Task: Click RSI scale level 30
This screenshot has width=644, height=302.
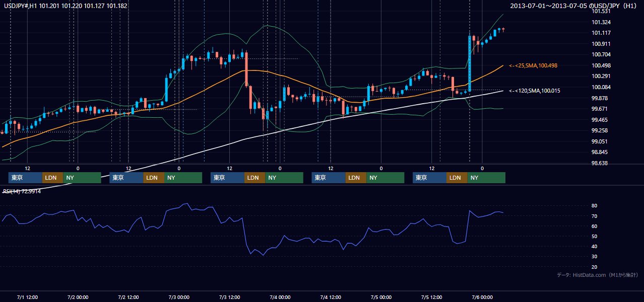Action: tap(594, 257)
